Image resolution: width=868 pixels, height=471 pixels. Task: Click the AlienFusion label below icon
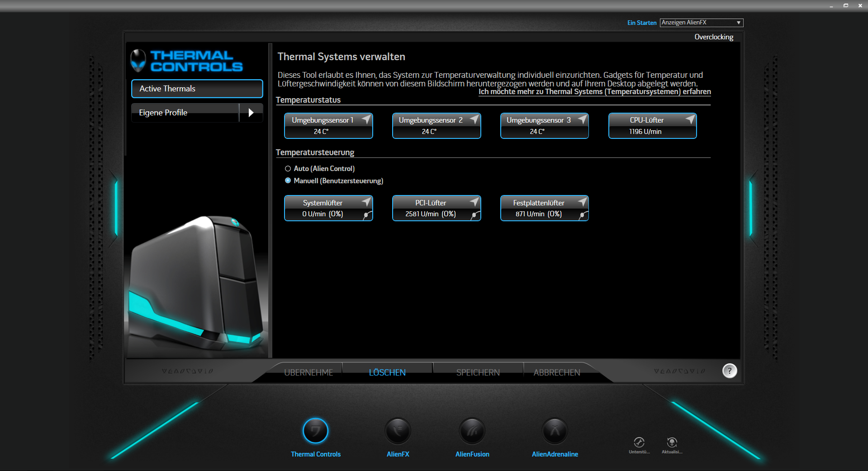coord(472,454)
